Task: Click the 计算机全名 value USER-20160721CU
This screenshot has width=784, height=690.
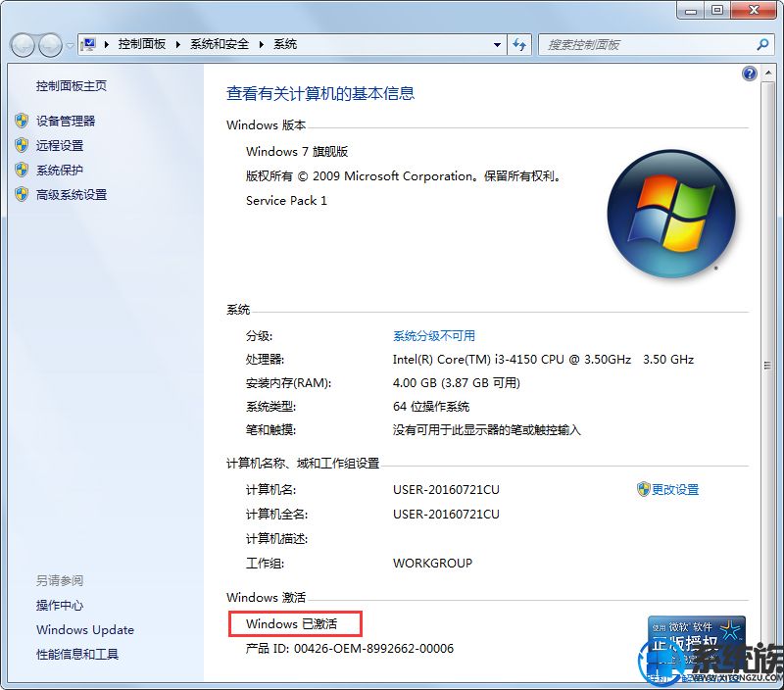Action: [446, 514]
